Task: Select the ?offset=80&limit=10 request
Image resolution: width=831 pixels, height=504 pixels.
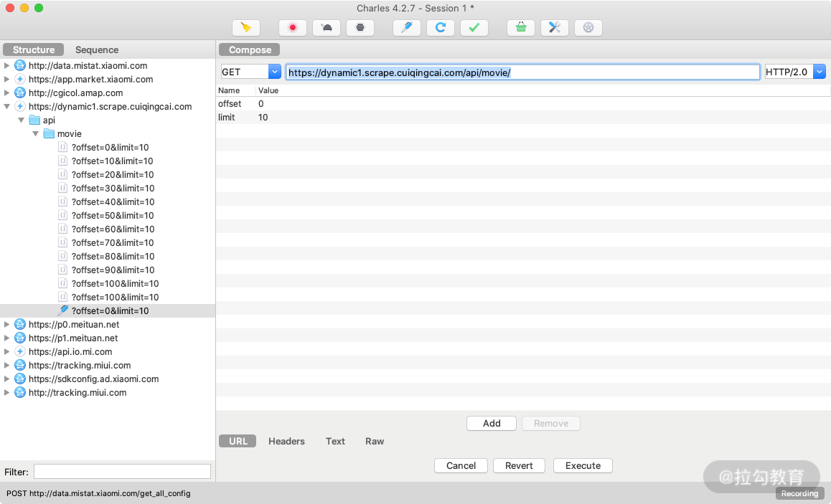Action: click(113, 256)
